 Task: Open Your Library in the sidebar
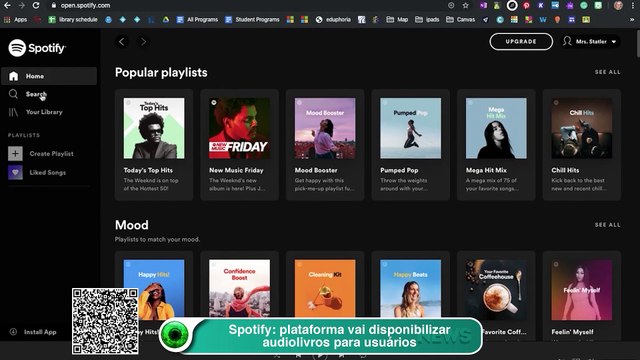44,112
